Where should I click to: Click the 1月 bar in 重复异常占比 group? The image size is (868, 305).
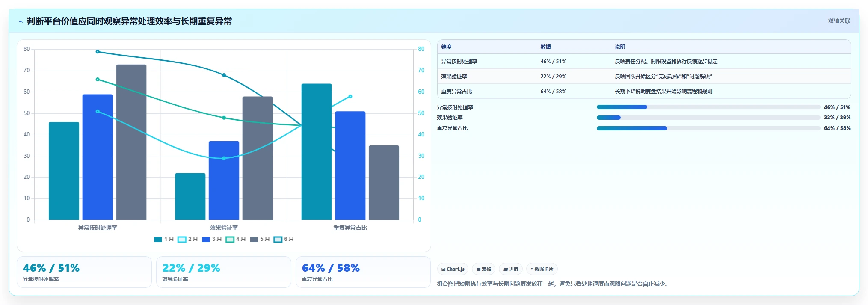[x=317, y=152]
